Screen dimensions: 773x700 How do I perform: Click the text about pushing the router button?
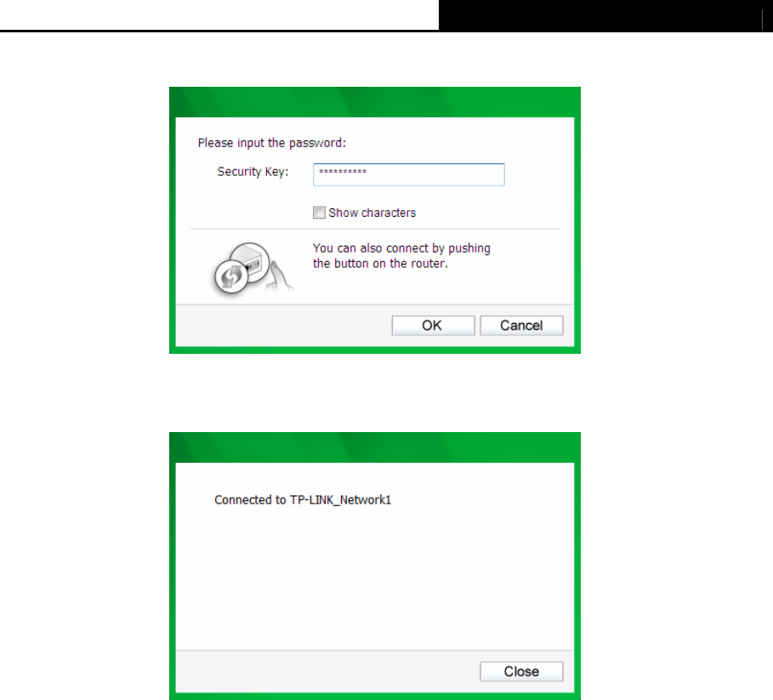(x=401, y=256)
